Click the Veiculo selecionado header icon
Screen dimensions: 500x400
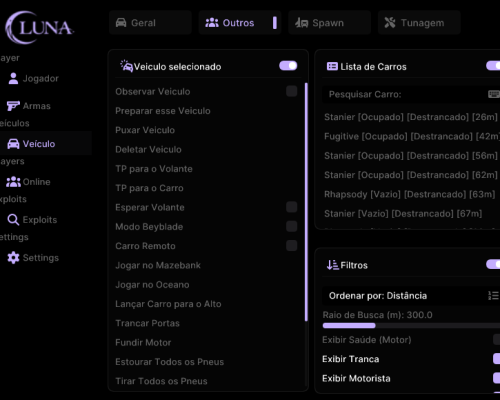pos(127,66)
